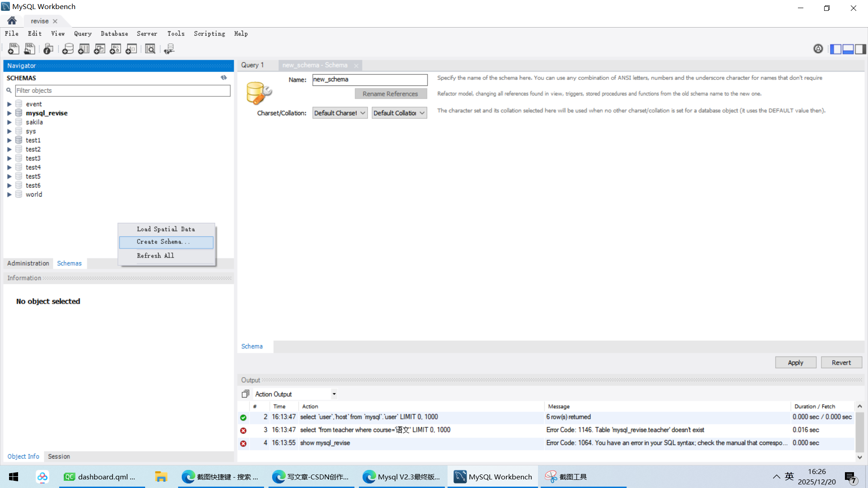
Task: Toggle the bottom output panel visibility
Action: (848, 49)
